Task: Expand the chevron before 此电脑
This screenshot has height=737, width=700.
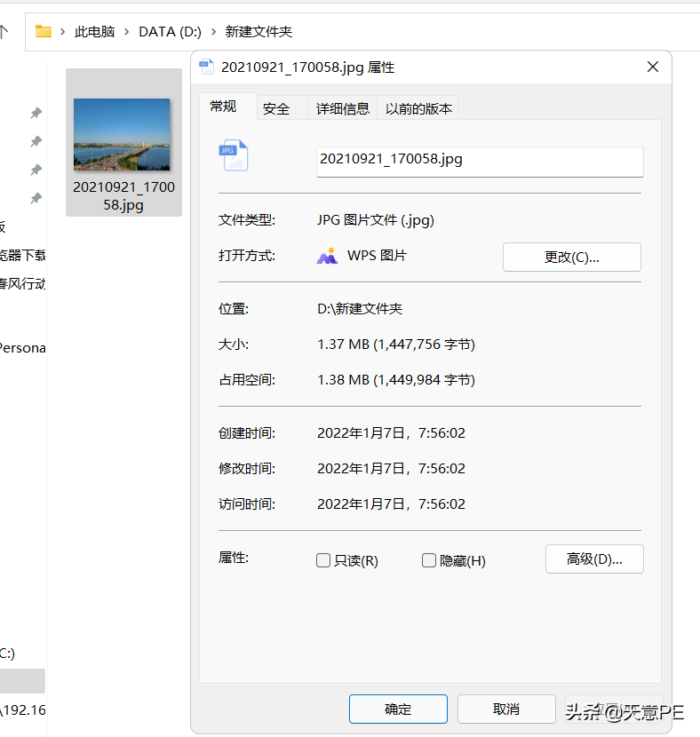Action: click(x=62, y=31)
